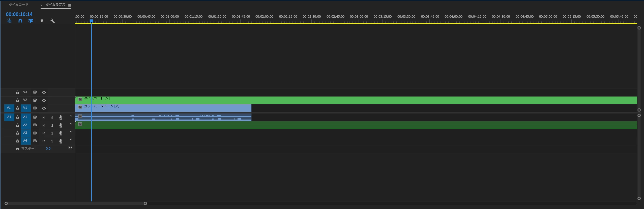Enable voice-over record on A4
The image size is (644, 209).
61,141
